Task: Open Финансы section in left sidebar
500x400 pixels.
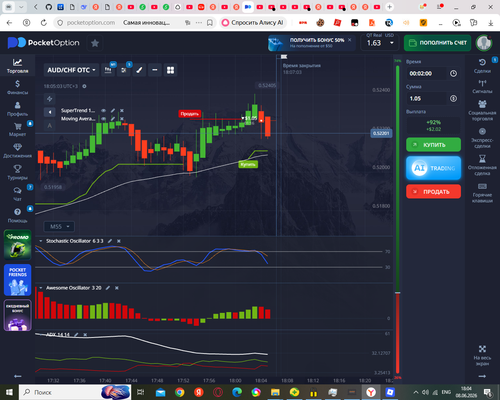Action: click(17, 87)
